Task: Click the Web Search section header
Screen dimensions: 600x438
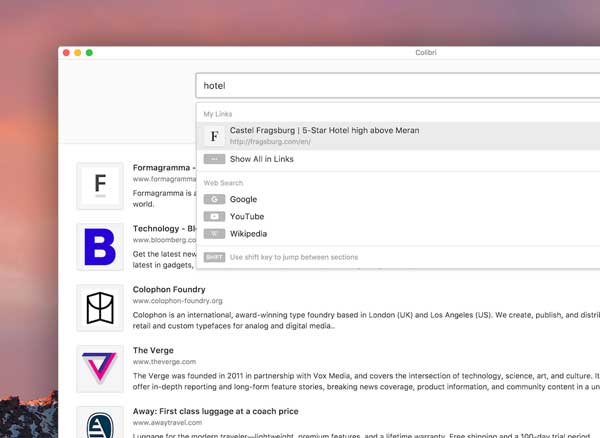Action: [x=223, y=183]
